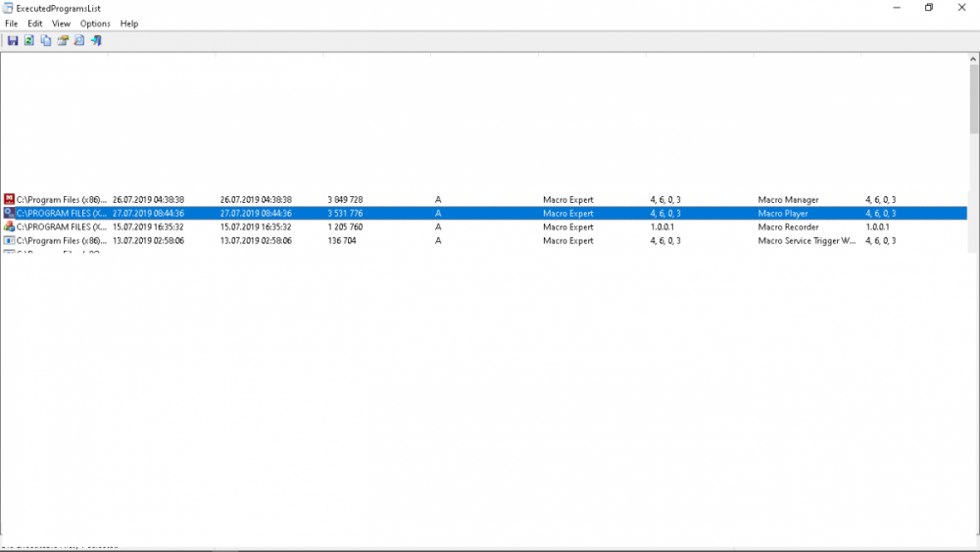
Task: Click the Refresh toolbar icon
Action: tap(29, 41)
